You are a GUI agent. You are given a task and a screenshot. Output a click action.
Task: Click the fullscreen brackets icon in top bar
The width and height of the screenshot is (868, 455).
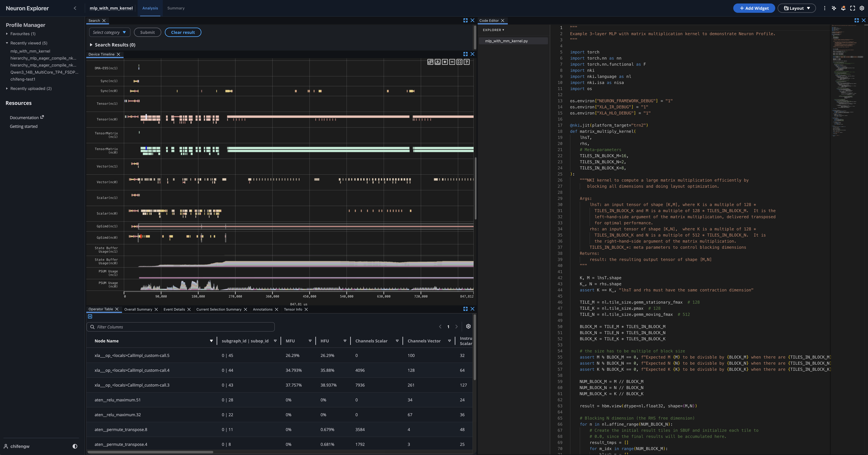click(x=852, y=8)
